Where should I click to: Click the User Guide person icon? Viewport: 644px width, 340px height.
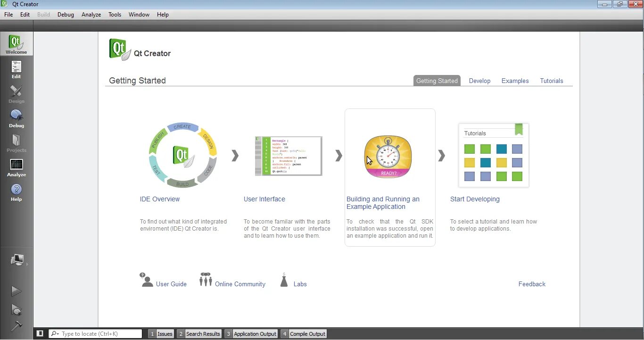[x=146, y=280]
